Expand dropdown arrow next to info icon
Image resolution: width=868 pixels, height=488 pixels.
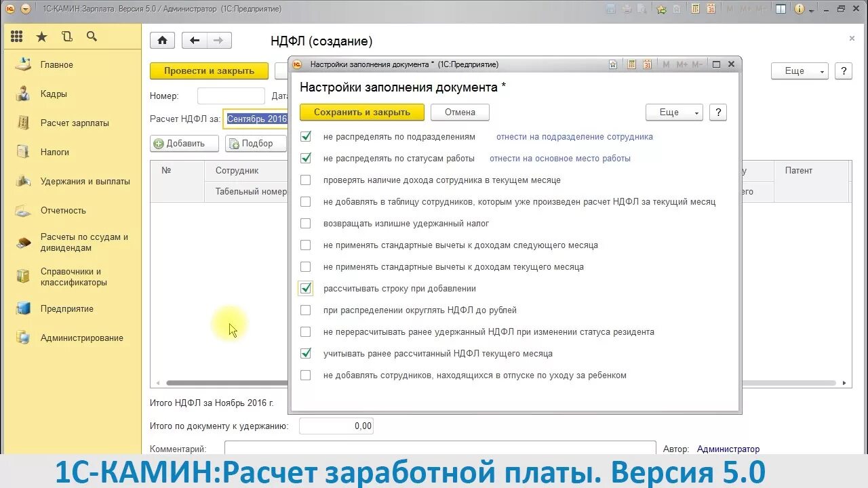click(812, 10)
